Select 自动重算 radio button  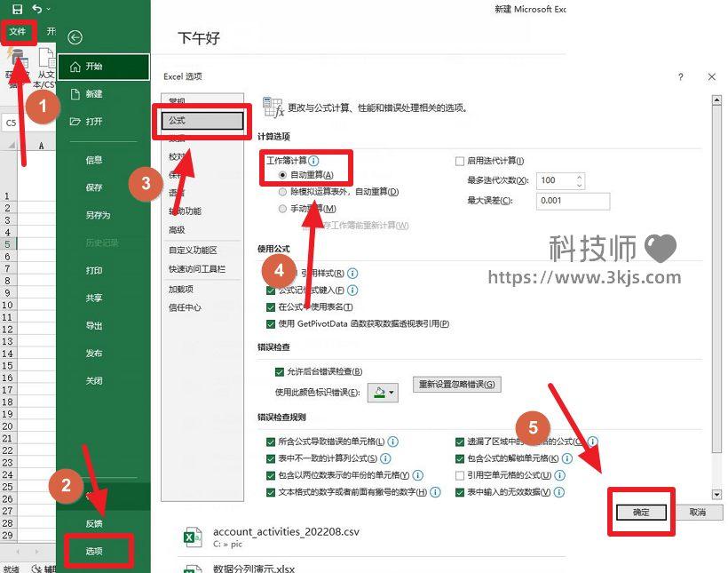282,175
